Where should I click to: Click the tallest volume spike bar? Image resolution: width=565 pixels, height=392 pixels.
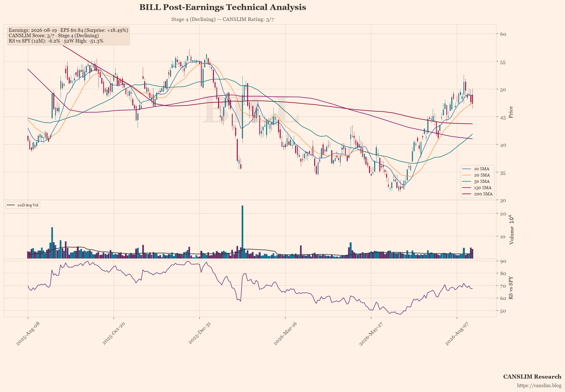pos(242,232)
